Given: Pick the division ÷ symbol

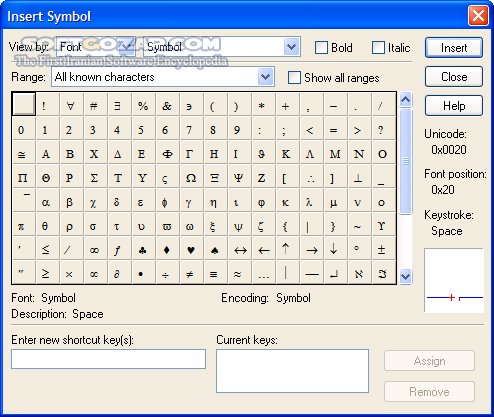Looking at the screenshot, I should [x=168, y=272].
